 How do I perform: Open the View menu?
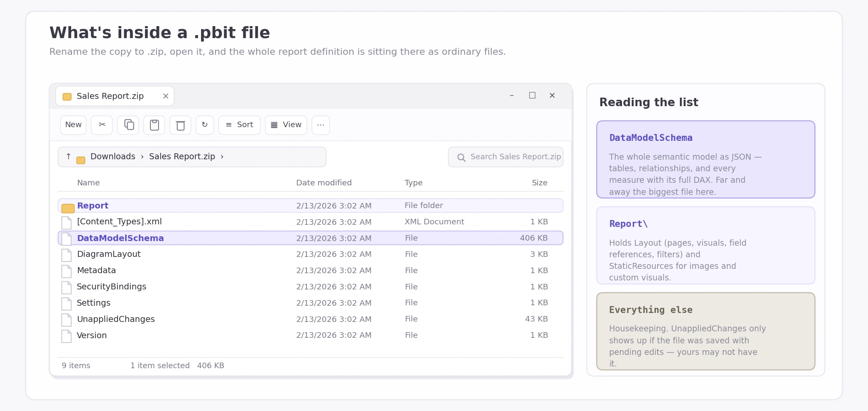286,125
